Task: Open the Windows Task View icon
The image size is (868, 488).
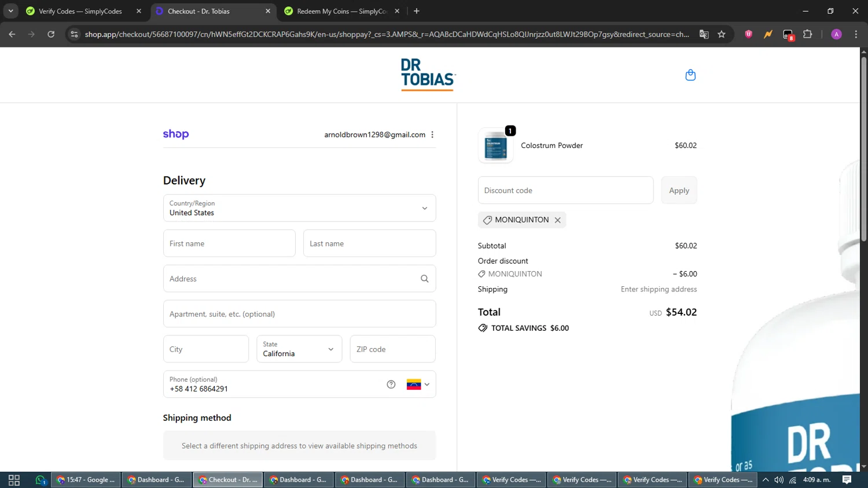Action: click(14, 480)
